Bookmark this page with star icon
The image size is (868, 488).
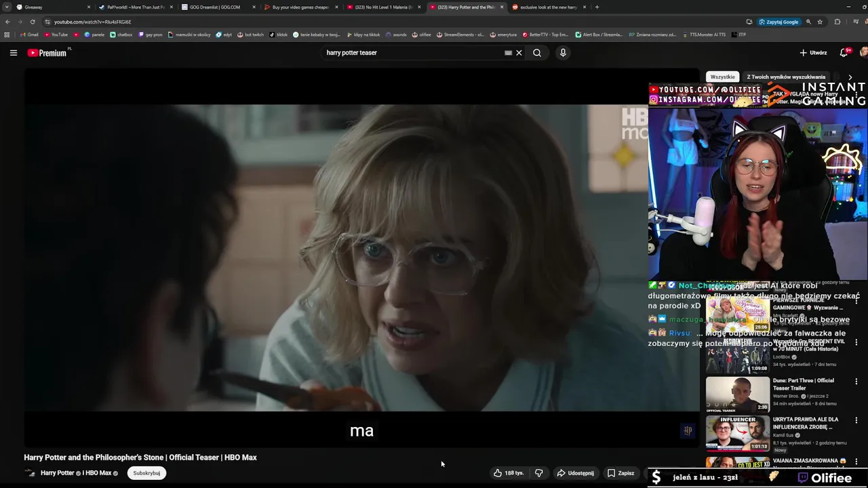click(820, 22)
